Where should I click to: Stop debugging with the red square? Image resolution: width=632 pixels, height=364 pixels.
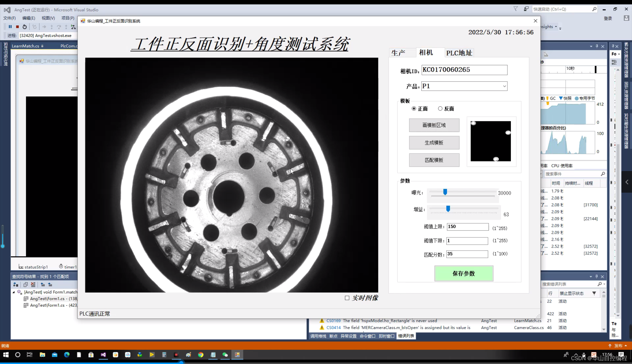pyautogui.click(x=17, y=27)
